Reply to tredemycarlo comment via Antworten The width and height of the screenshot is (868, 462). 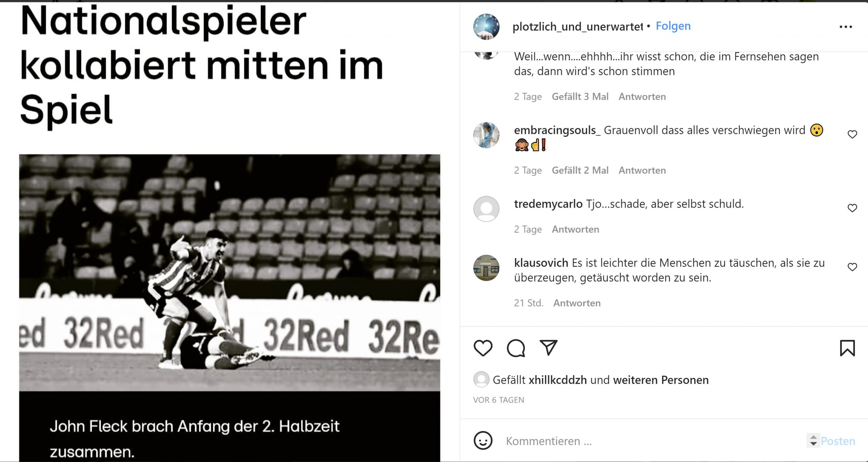575,229
